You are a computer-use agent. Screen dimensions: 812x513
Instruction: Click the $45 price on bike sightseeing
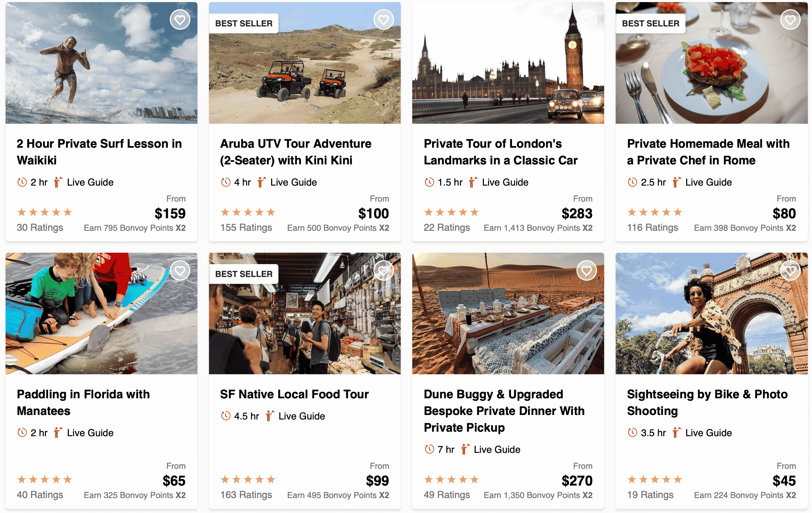click(784, 481)
